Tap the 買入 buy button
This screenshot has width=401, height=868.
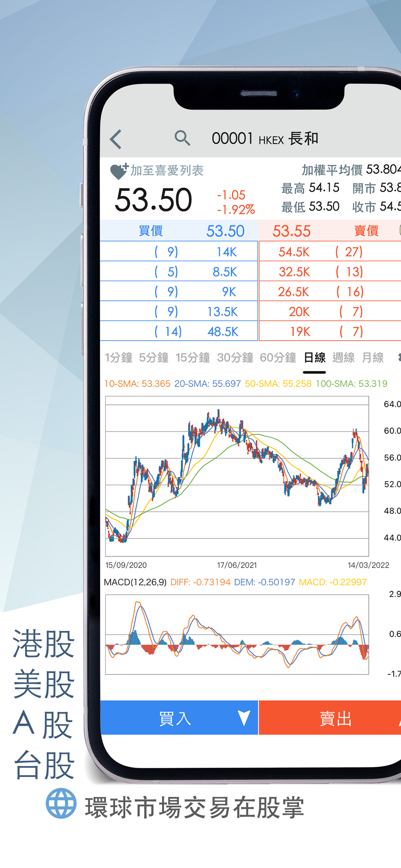click(x=179, y=718)
